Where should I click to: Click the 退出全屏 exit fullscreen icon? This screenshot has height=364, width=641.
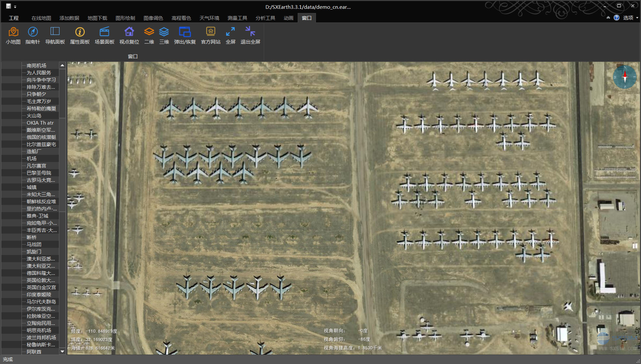250,35
